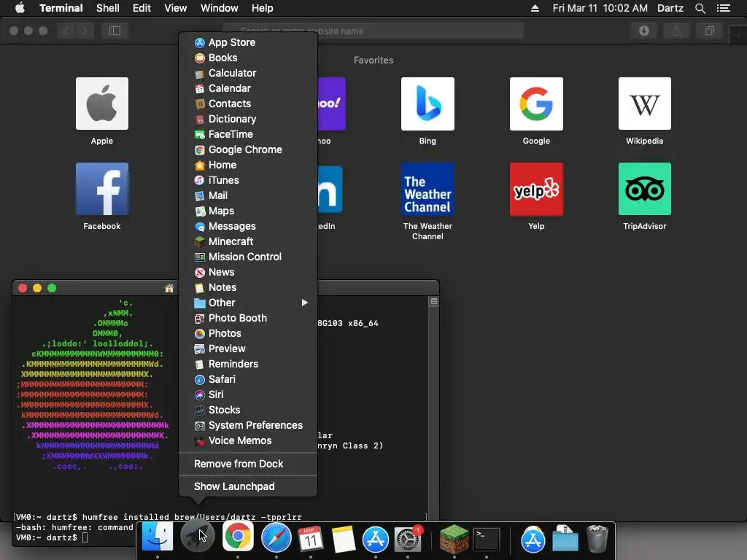The width and height of the screenshot is (747, 560).
Task: Open the Help menu in menu bar
Action: 262,8
